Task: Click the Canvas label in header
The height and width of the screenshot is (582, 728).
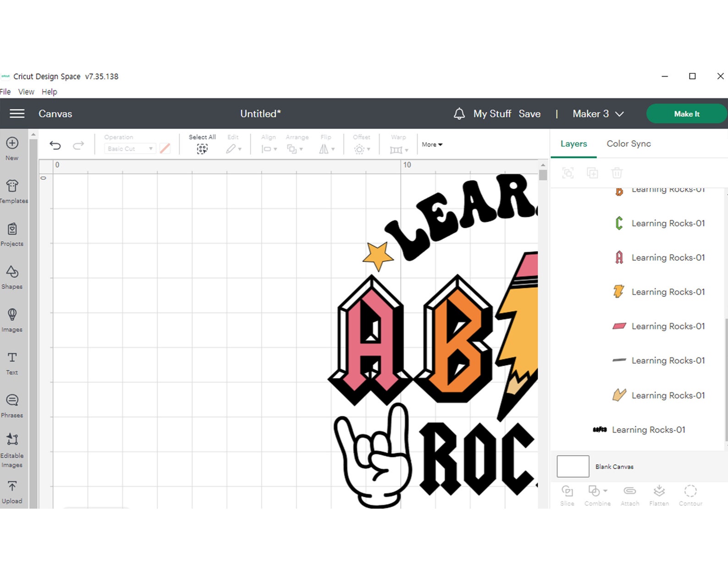Action: tap(55, 114)
